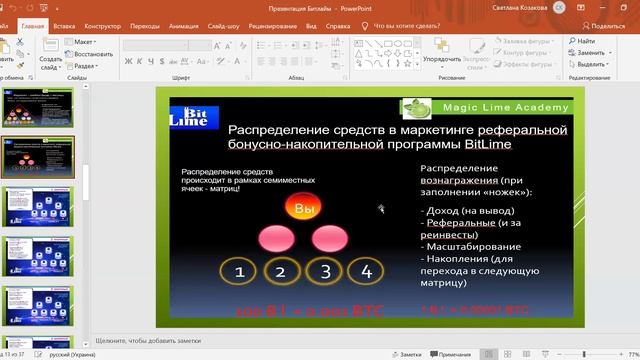This screenshot has height=360, width=640.
Task: Select the rectangle shape in gallery
Action: tap(388, 43)
